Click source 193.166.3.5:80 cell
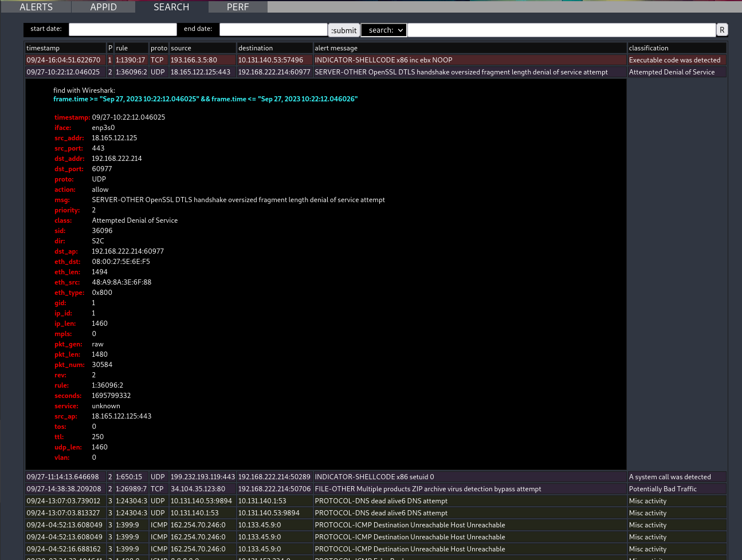Screen dimensions: 742x560 coord(203,60)
